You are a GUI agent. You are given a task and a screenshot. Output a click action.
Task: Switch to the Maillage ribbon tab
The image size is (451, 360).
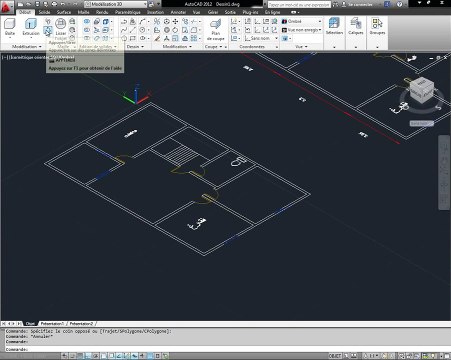83,12
